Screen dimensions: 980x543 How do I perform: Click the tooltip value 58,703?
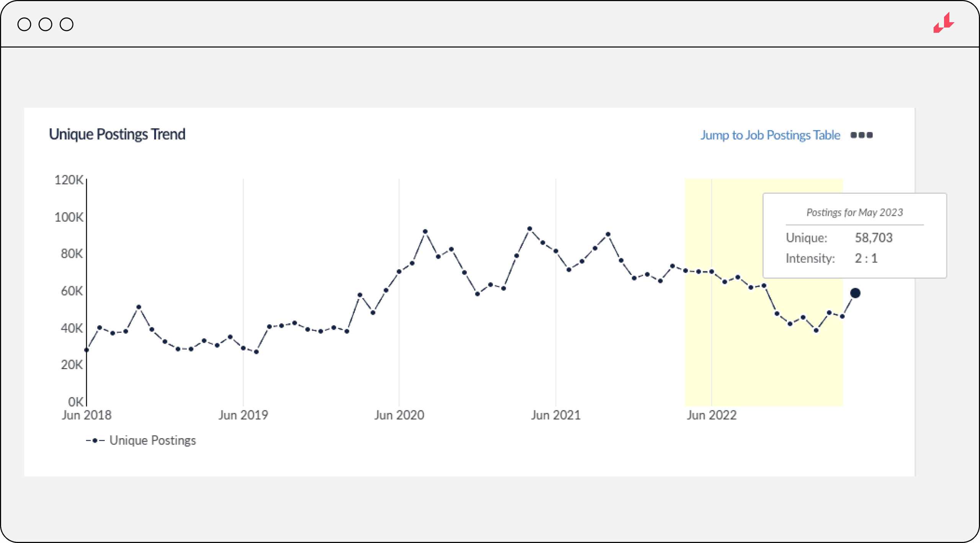[874, 238]
